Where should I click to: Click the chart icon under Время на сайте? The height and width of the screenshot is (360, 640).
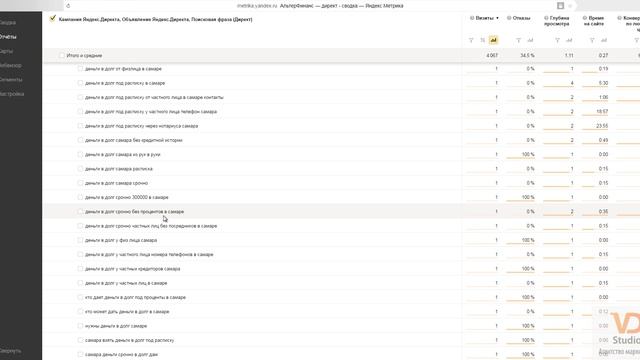coord(604,40)
